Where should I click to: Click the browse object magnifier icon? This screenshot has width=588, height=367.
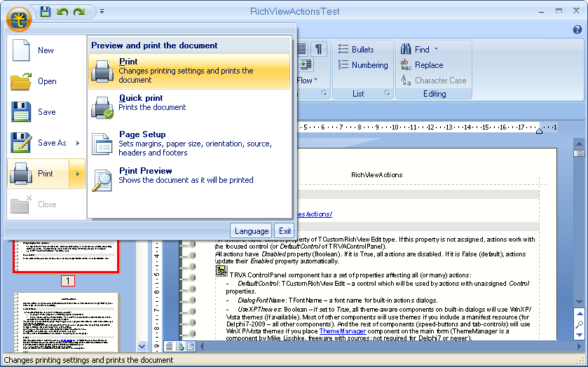pos(579,324)
